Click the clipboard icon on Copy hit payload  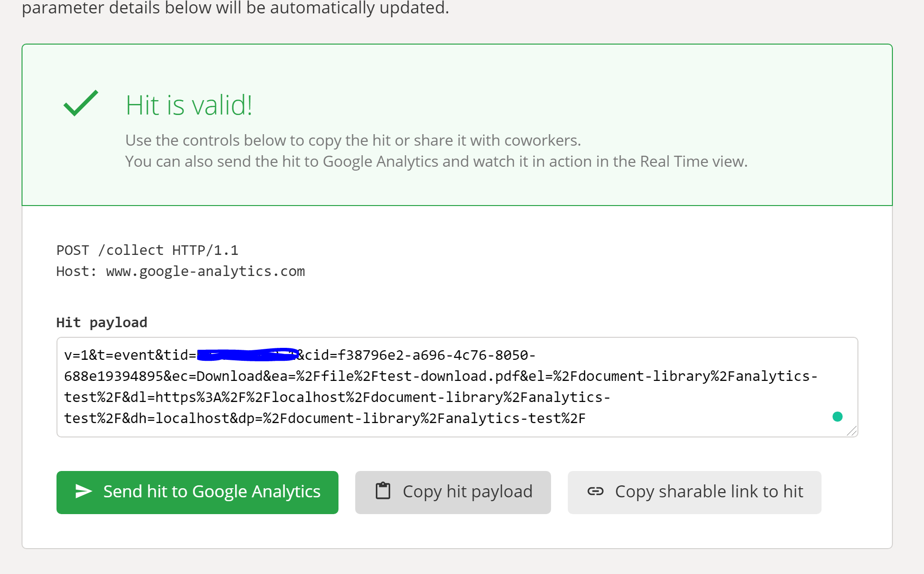[x=383, y=491]
